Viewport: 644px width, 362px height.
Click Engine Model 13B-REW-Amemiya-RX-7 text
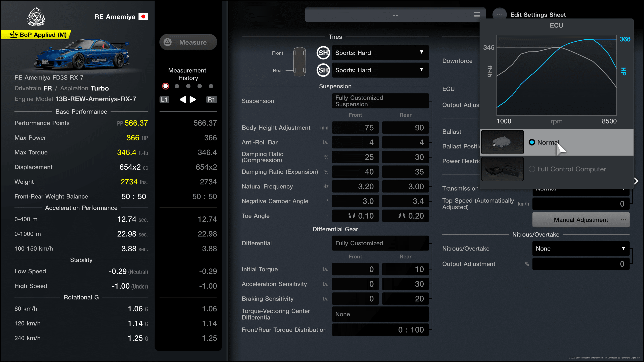(x=95, y=99)
